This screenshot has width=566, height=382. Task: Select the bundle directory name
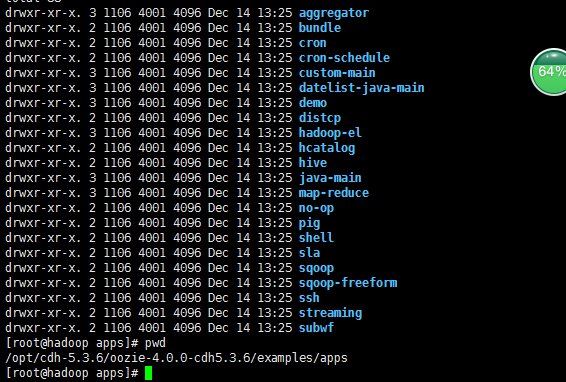[320, 28]
